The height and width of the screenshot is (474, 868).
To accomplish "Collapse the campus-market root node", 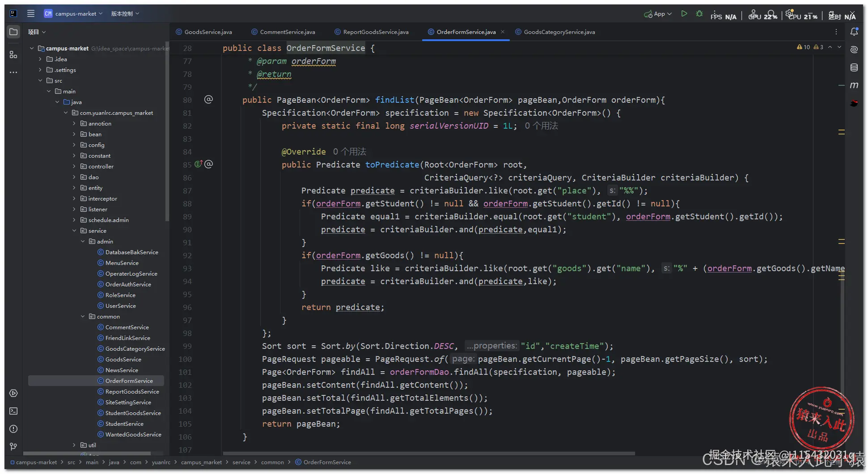I will [x=32, y=48].
